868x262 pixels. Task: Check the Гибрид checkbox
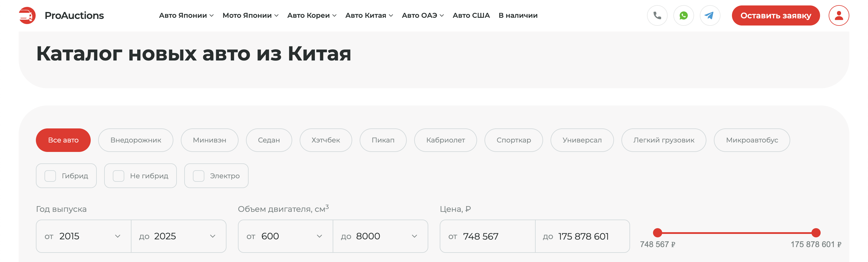click(50, 176)
